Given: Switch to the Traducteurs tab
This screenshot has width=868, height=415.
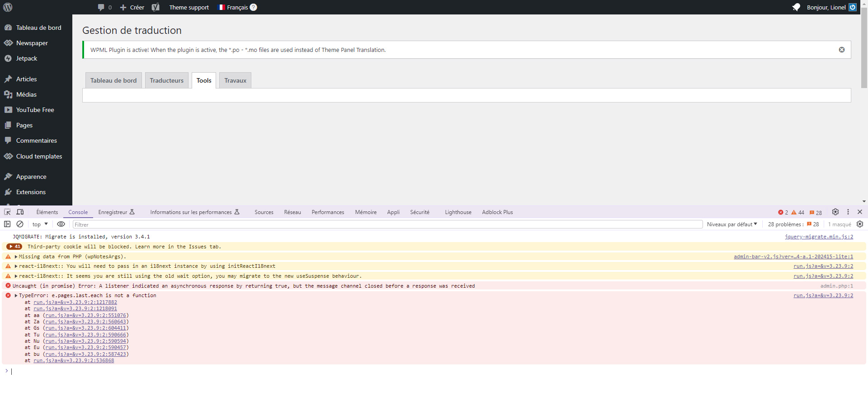Looking at the screenshot, I should pos(167,80).
